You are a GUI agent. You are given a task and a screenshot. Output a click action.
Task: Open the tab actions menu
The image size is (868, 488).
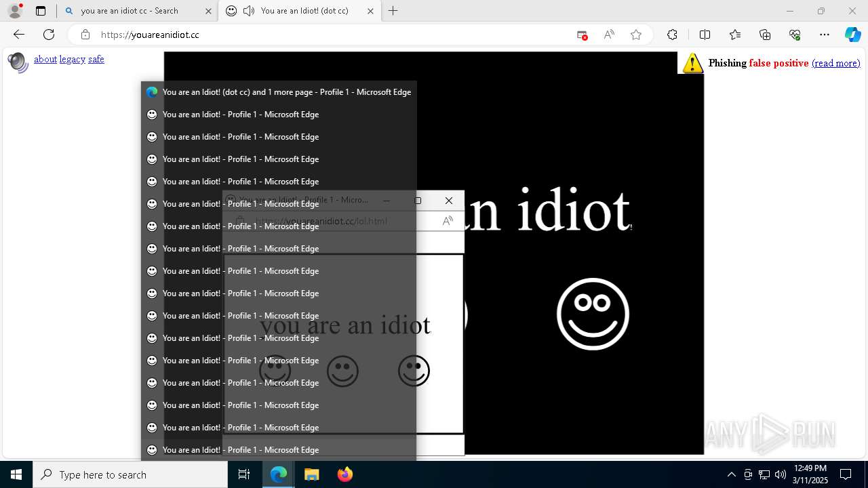(x=41, y=11)
